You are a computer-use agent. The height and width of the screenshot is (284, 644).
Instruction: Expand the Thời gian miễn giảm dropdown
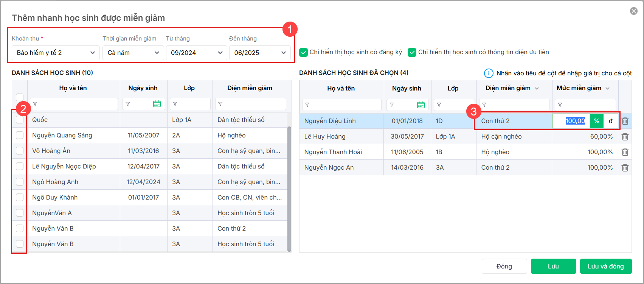133,53
